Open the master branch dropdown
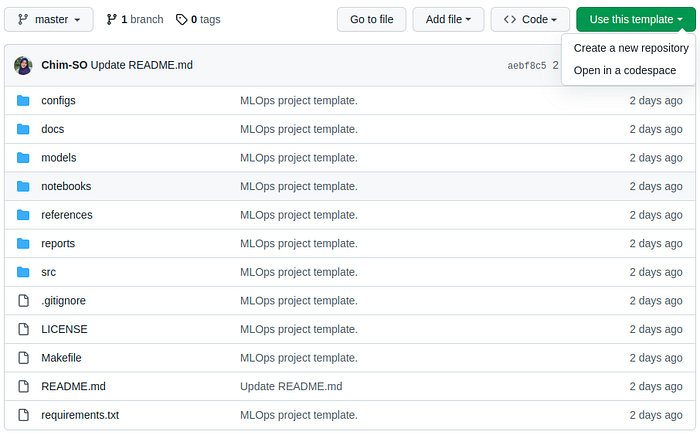Image resolution: width=700 pixels, height=435 pixels. 49,20
